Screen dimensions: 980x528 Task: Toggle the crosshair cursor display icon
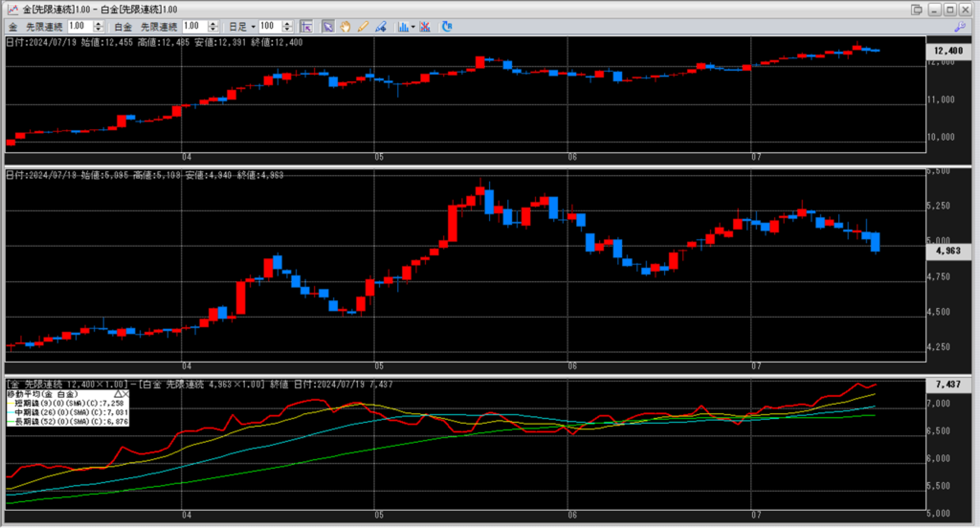306,27
